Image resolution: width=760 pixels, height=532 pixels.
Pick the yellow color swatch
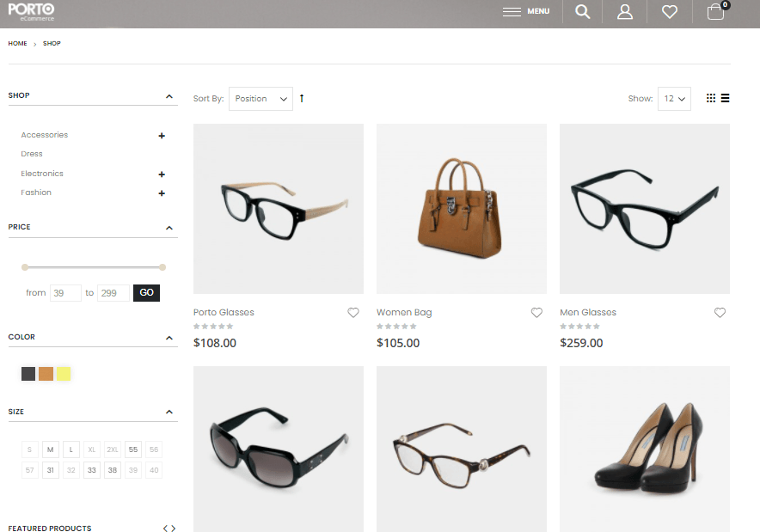click(x=64, y=374)
